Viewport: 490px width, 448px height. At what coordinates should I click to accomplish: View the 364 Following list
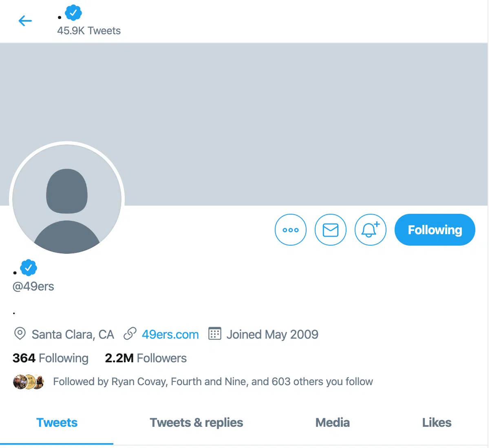(51, 358)
